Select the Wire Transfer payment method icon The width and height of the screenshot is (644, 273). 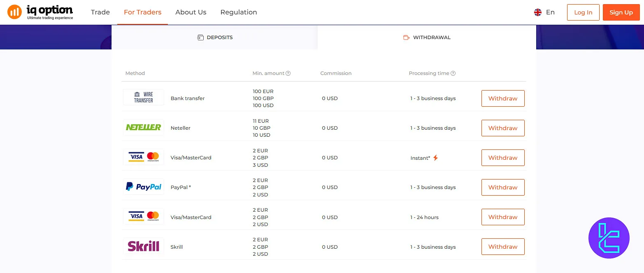point(143,97)
